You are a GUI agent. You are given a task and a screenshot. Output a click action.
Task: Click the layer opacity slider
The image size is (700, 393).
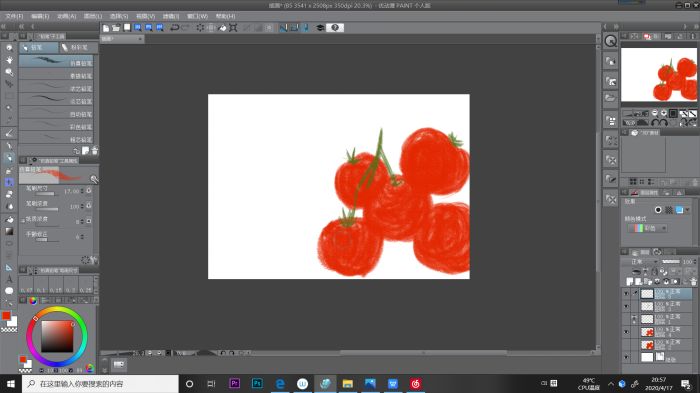[x=671, y=262]
